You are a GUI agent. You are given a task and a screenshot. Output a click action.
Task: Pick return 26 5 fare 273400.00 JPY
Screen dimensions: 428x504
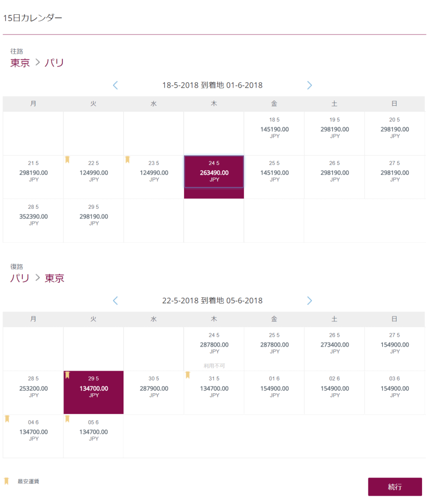335,349
